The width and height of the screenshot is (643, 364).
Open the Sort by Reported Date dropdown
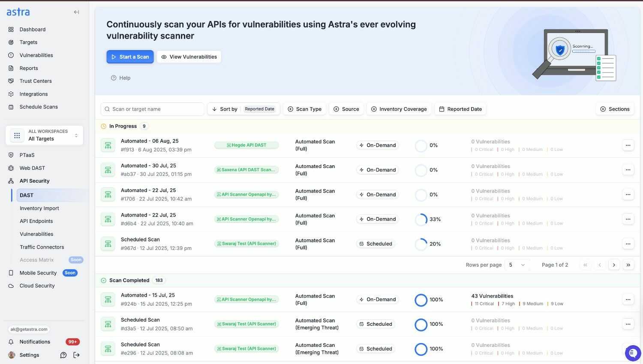(243, 109)
